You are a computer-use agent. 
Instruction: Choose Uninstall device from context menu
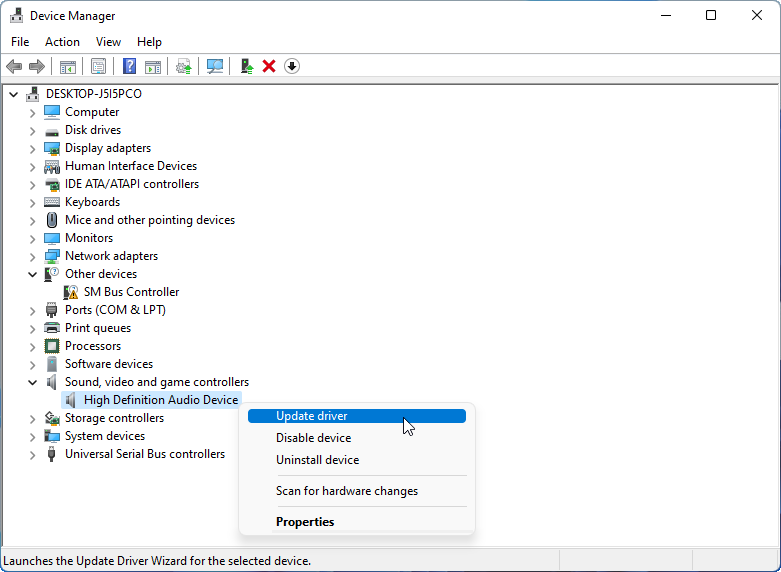(357, 459)
